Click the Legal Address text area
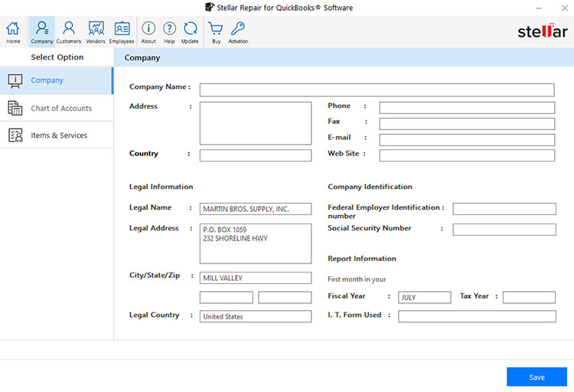 256,243
